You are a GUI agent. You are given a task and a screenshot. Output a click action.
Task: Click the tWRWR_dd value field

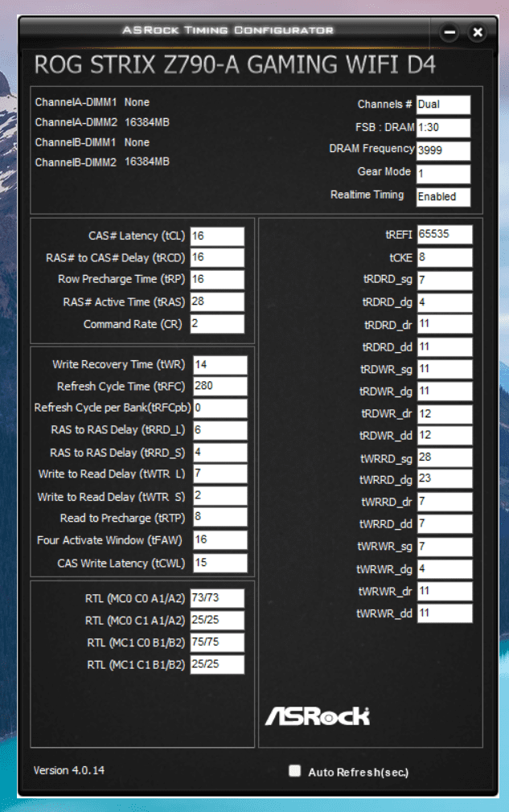(445, 613)
